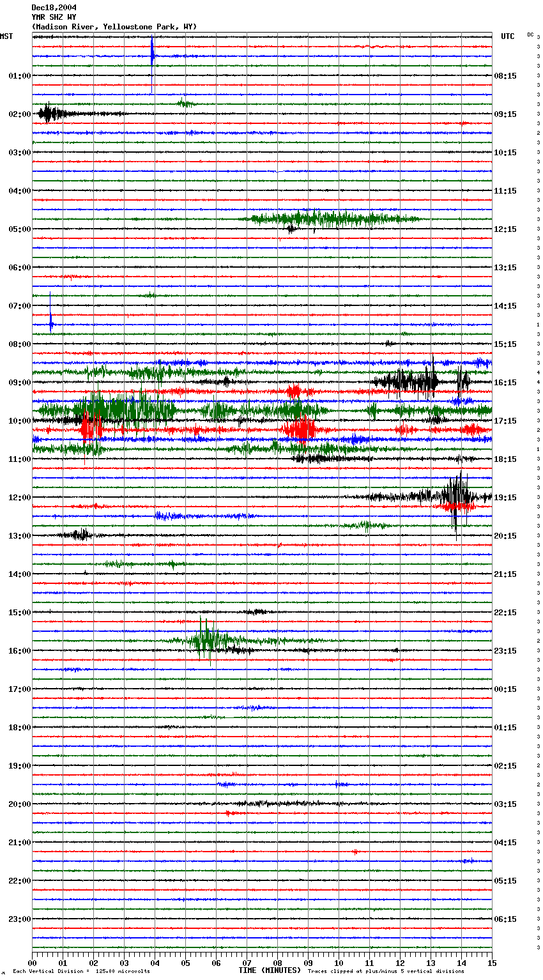
Task: Click the 17:15 UTC time label
Action: [505, 421]
